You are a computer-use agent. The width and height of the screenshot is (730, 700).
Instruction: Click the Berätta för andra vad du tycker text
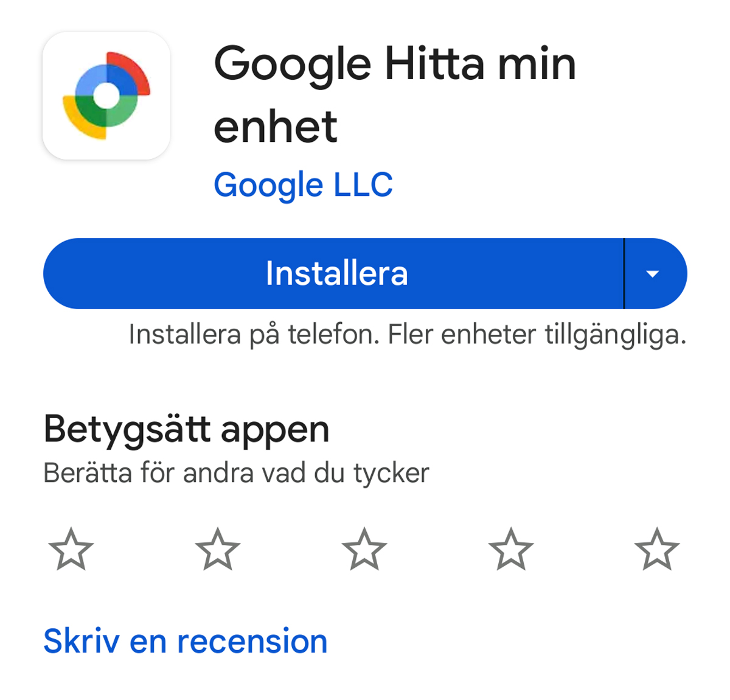[x=236, y=473]
